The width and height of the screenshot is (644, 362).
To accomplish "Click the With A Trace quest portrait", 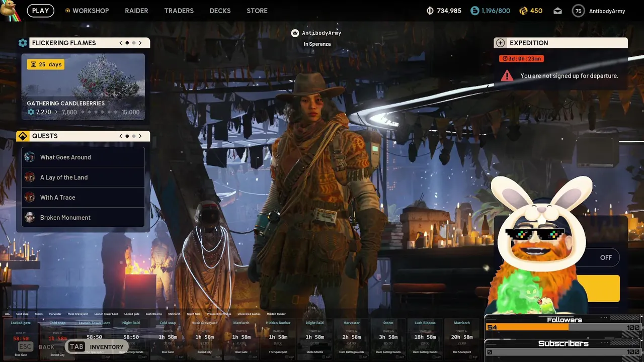I will pyautogui.click(x=30, y=197).
